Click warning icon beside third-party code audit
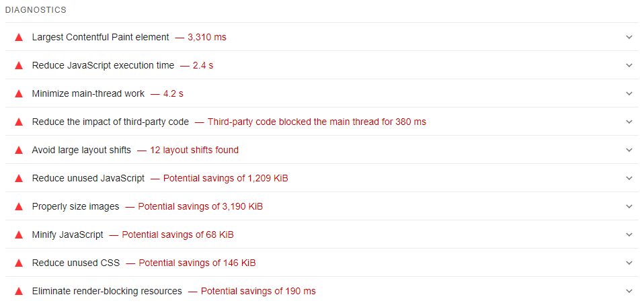The width and height of the screenshot is (644, 303). [x=19, y=122]
